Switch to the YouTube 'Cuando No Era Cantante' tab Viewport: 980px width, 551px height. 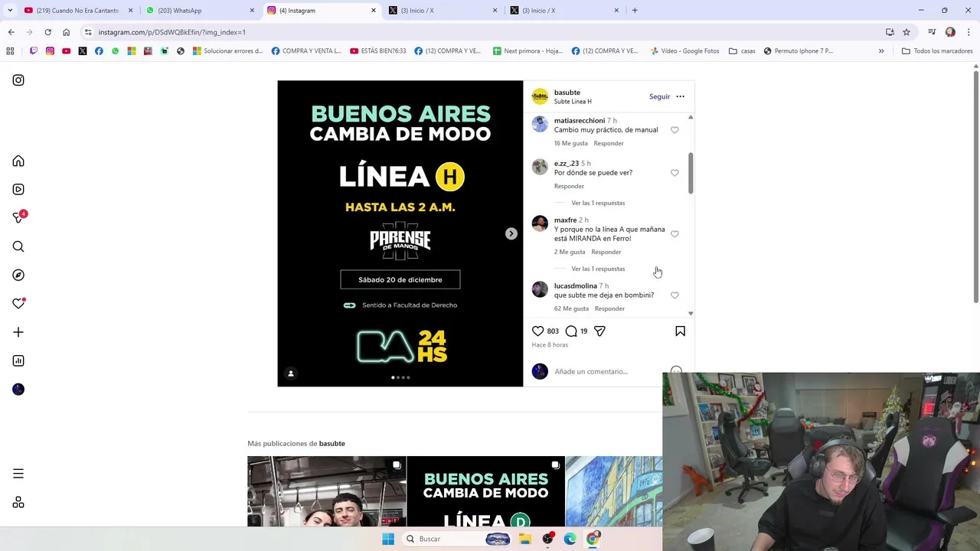(77, 11)
